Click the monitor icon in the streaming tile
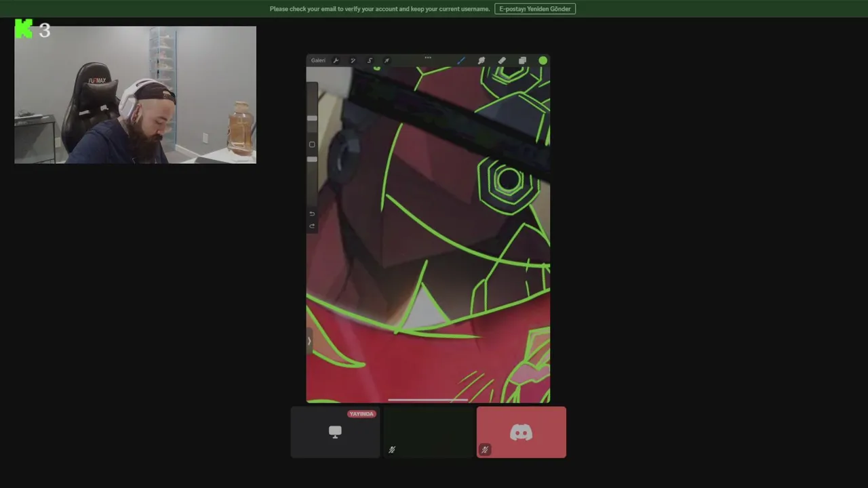This screenshot has height=488, width=868. pyautogui.click(x=335, y=432)
